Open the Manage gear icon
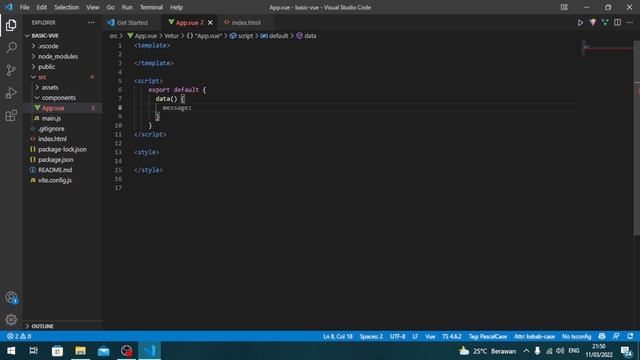640x360 pixels. click(11, 320)
